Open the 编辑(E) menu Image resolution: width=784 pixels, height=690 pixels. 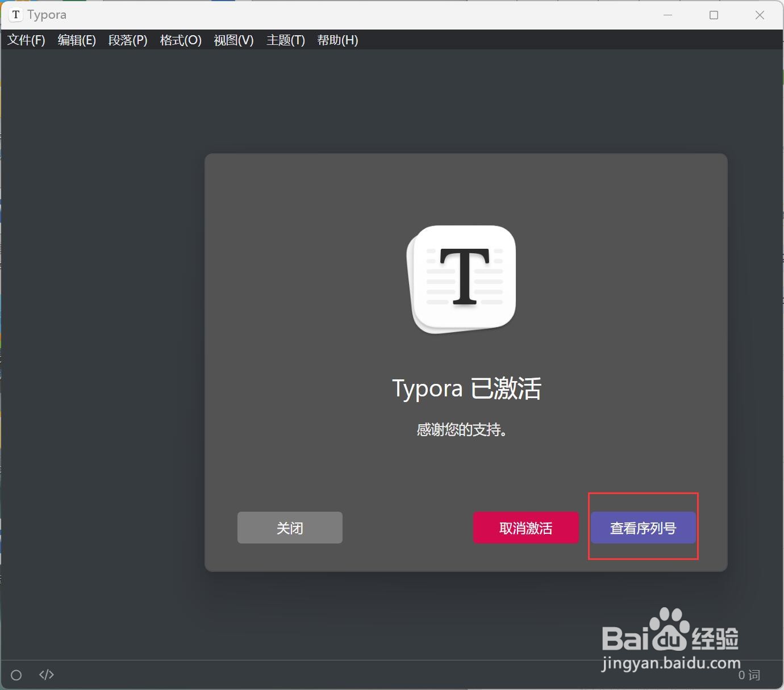[x=77, y=40]
